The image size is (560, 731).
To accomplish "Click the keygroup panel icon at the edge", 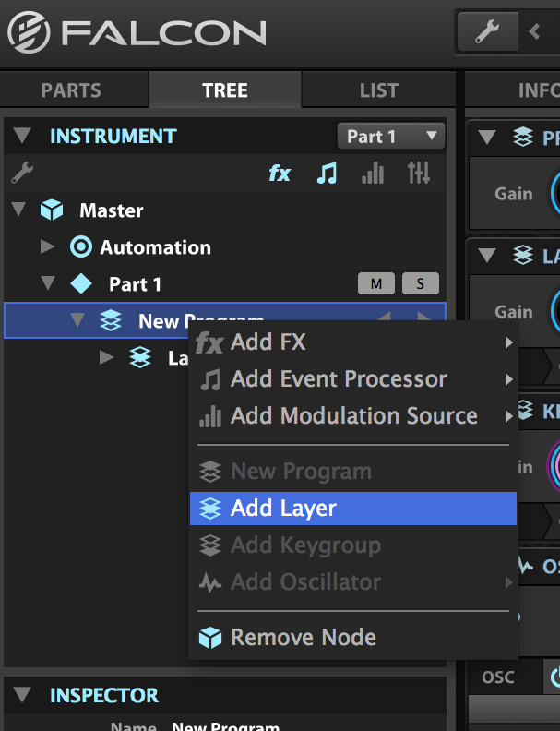I will [526, 410].
